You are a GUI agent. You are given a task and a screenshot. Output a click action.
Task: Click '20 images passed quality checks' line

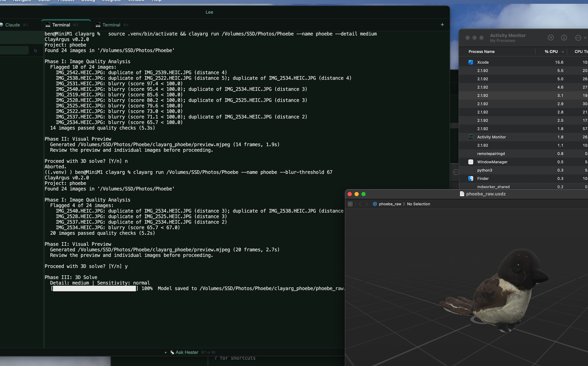(102, 233)
